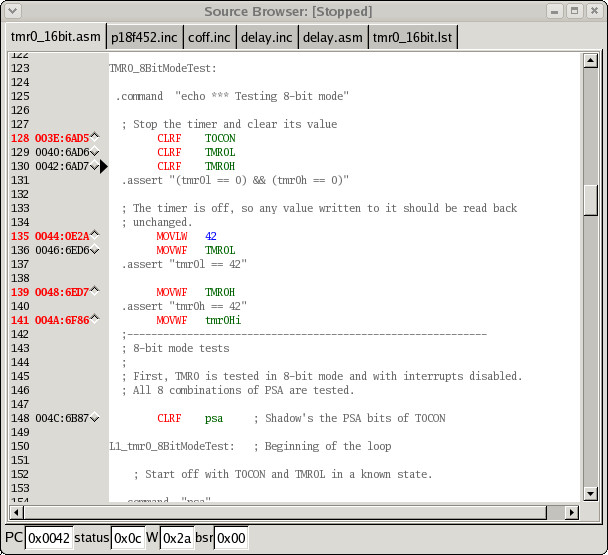Click line number 123 in the margin

[20, 68]
